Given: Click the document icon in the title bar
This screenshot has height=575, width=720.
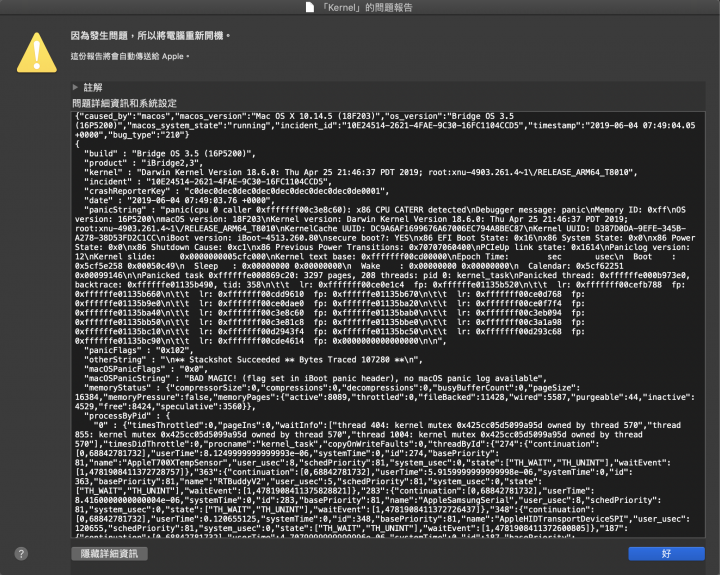Looking at the screenshot, I should click(x=310, y=7).
